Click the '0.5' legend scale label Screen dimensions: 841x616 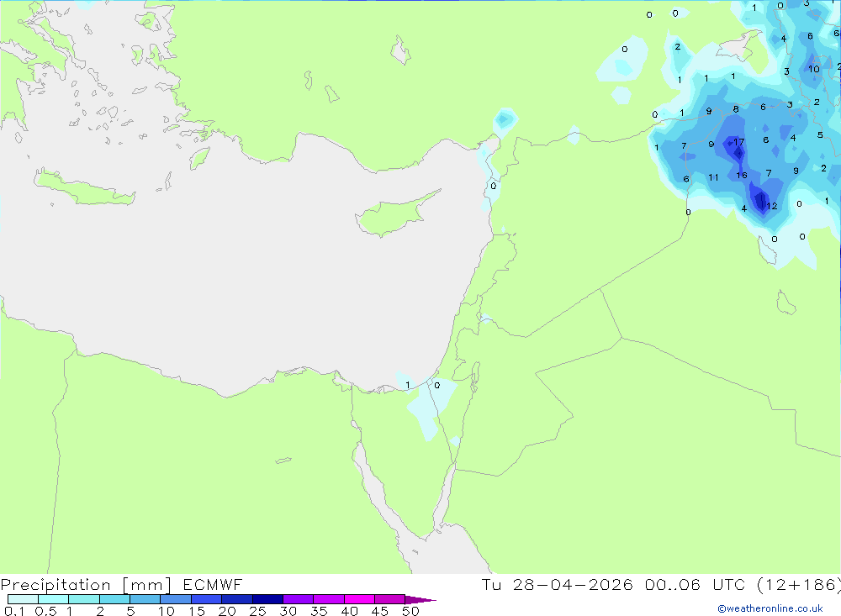(45, 611)
